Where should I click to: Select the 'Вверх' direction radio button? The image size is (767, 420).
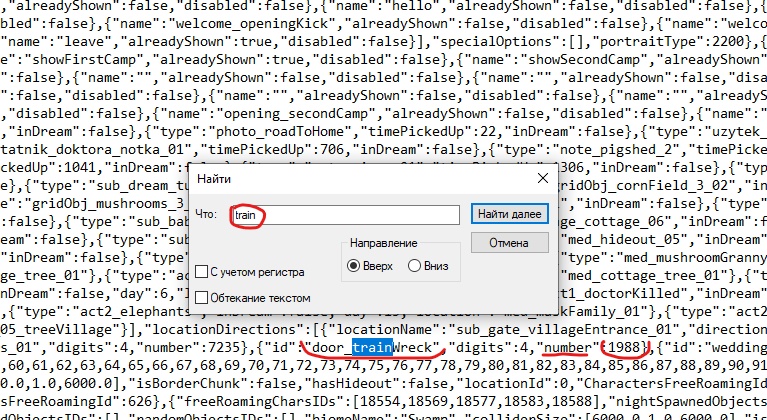353,266
